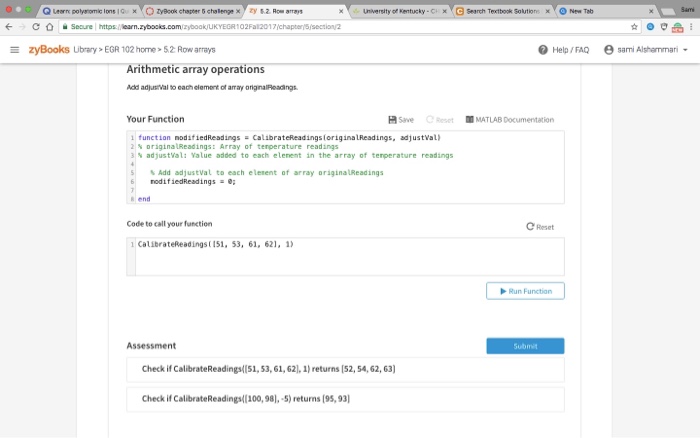700x438 pixels.
Task: Close the New Tab tab
Action: [x=651, y=11]
